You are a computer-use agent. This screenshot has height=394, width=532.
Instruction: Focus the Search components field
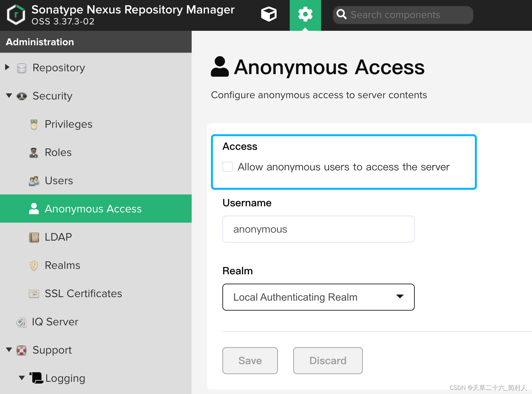click(x=403, y=15)
